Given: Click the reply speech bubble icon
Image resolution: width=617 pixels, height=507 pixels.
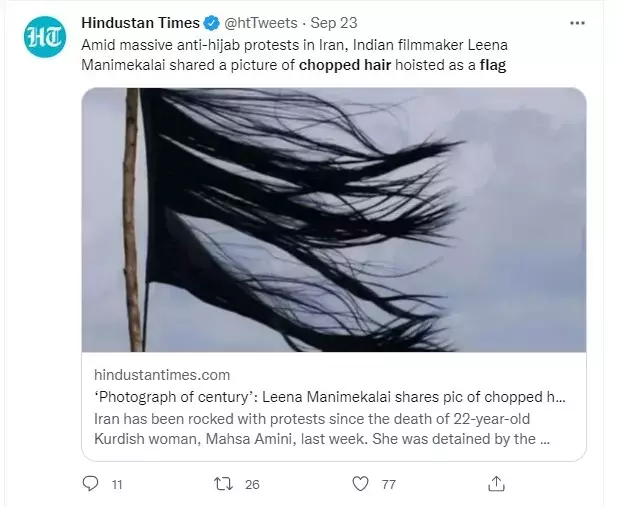Looking at the screenshot, I should [x=91, y=483].
